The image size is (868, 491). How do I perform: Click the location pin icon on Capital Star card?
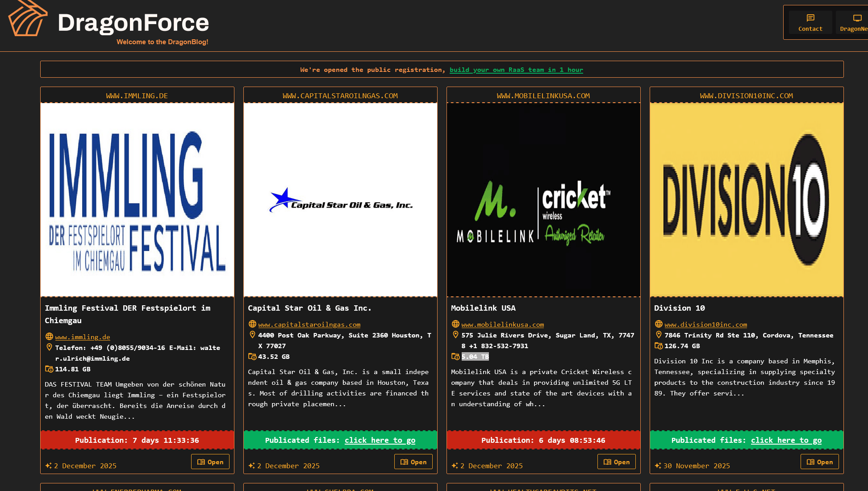[x=252, y=335]
